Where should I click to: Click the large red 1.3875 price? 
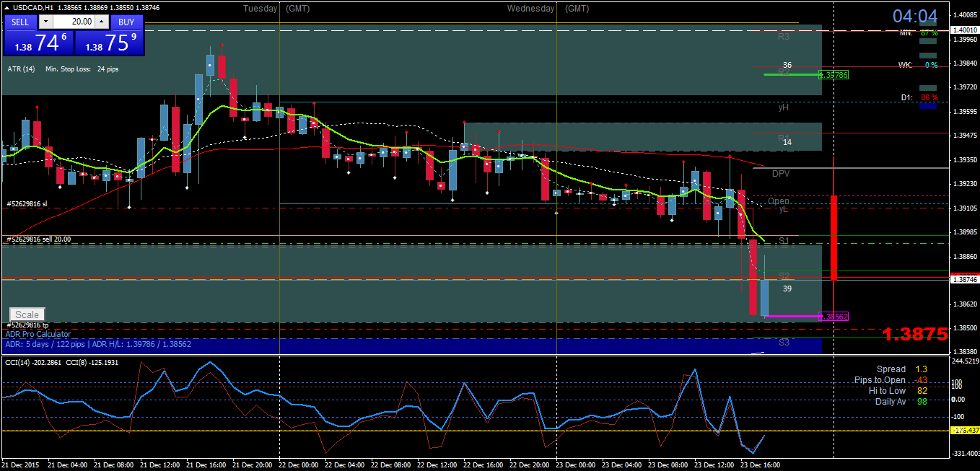click(x=914, y=334)
